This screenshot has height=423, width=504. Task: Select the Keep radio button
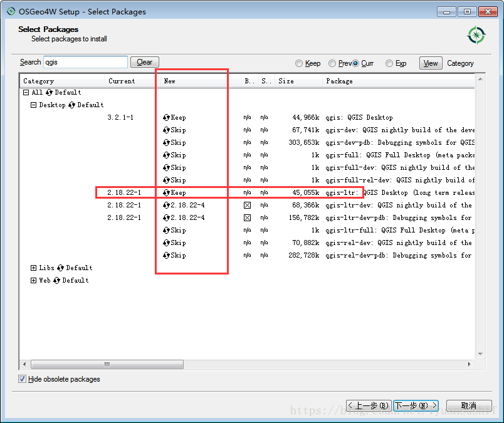click(299, 63)
